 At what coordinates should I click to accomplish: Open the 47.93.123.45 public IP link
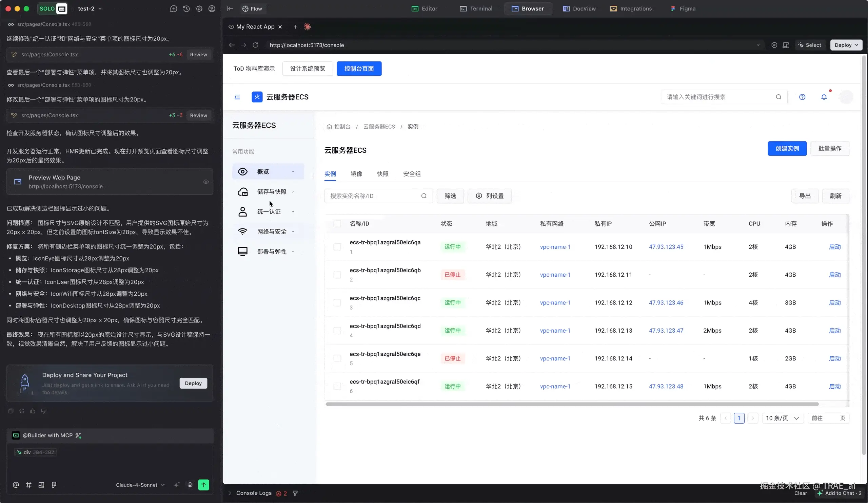666,247
